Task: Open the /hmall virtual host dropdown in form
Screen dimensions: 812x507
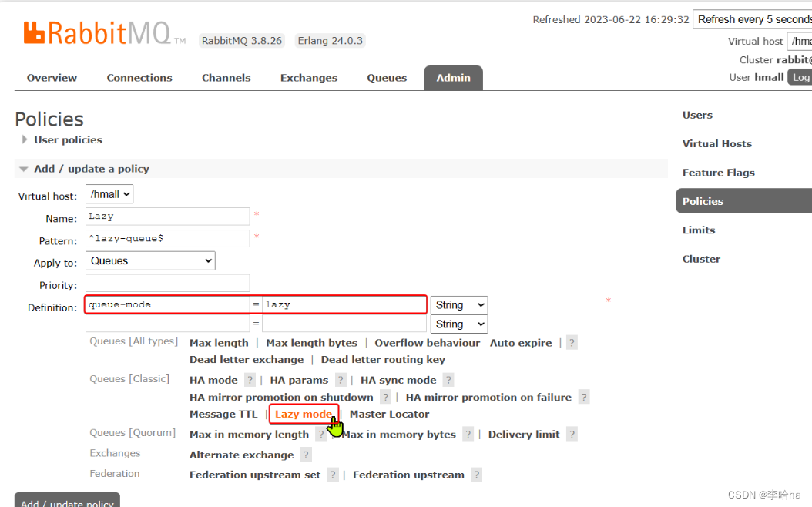Action: point(109,194)
